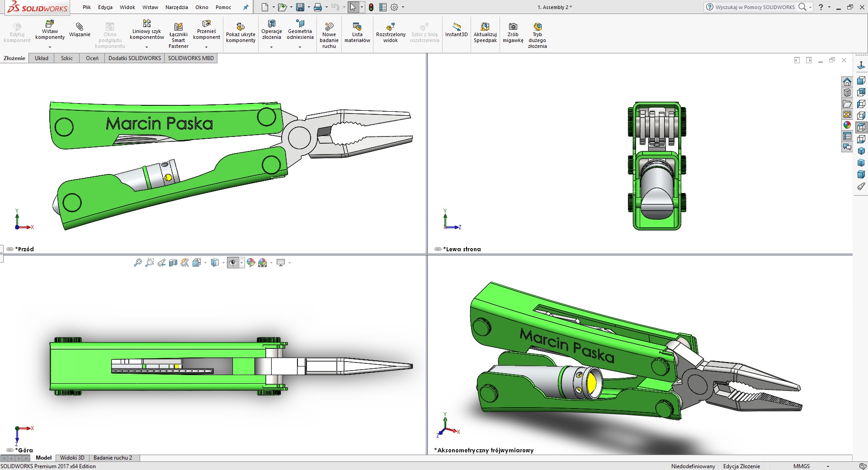Expand the Open button dropdown arrow
This screenshot has height=470, width=868.
pyautogui.click(x=291, y=7)
